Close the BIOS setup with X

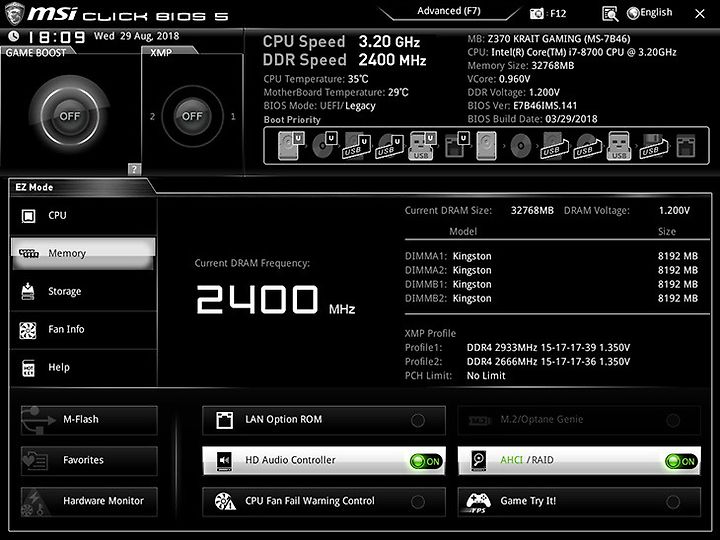click(x=699, y=14)
